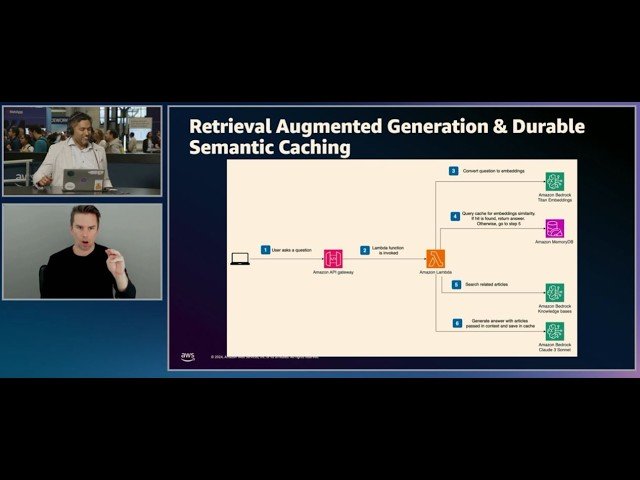
Task: Click the 'Semantic Caching' title line
Action: pyautogui.click(x=270, y=147)
